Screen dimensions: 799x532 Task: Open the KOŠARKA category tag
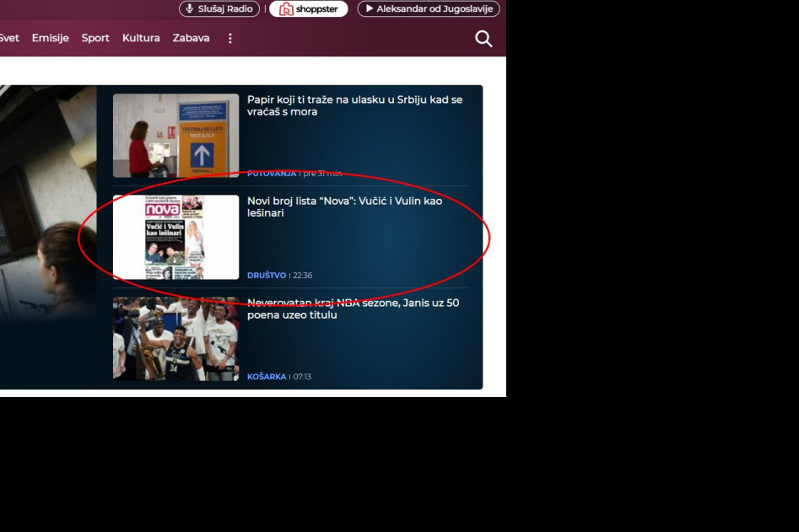click(x=266, y=377)
